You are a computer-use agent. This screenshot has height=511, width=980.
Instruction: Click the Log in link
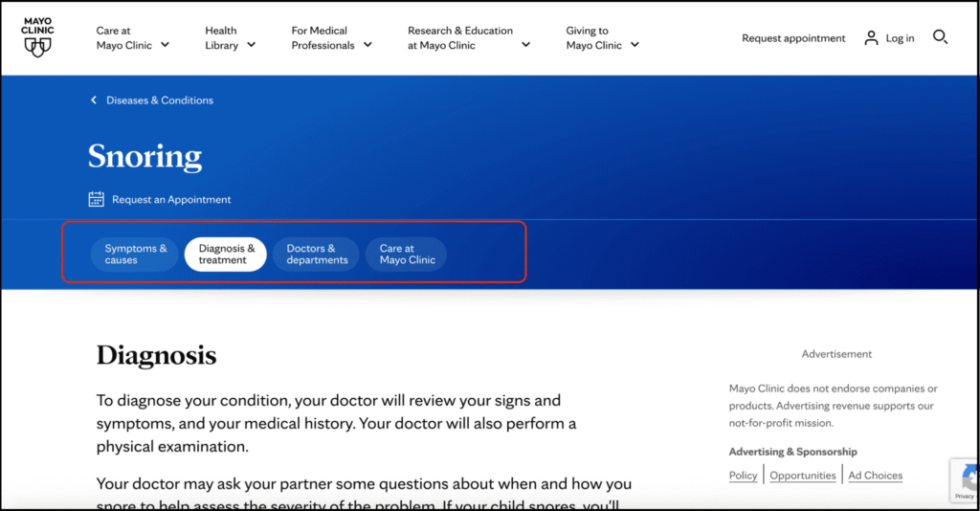point(900,38)
